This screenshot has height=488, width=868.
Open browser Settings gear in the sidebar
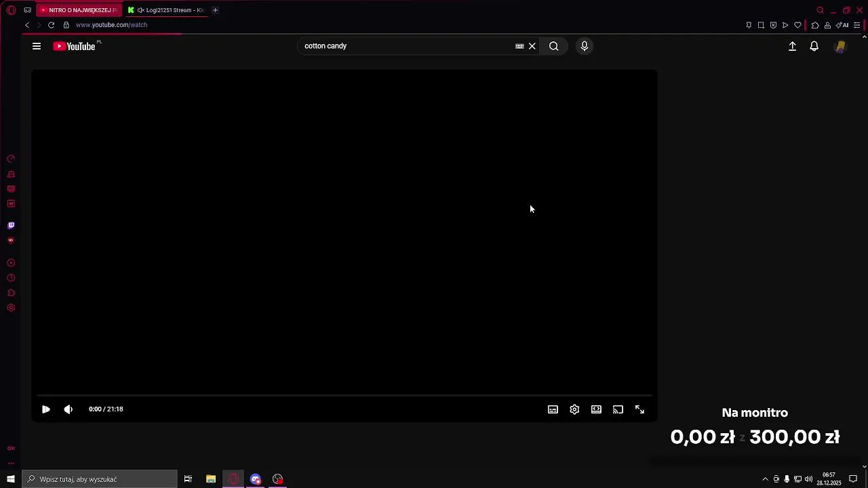pyautogui.click(x=11, y=308)
